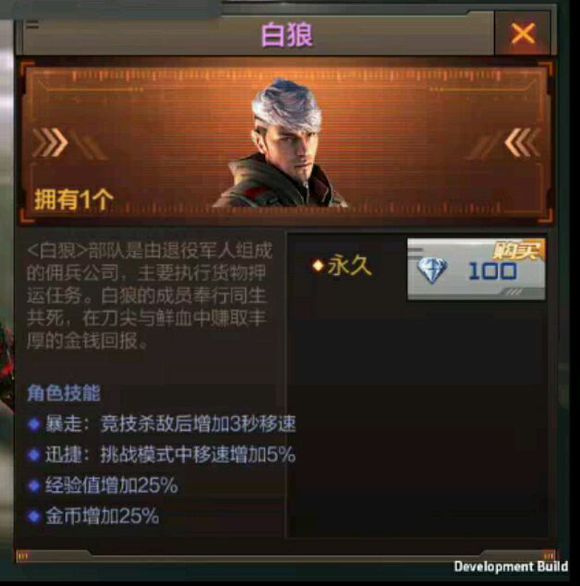580x586 pixels.
Task: Click the 白狼 lore description paragraph
Action: click(149, 296)
